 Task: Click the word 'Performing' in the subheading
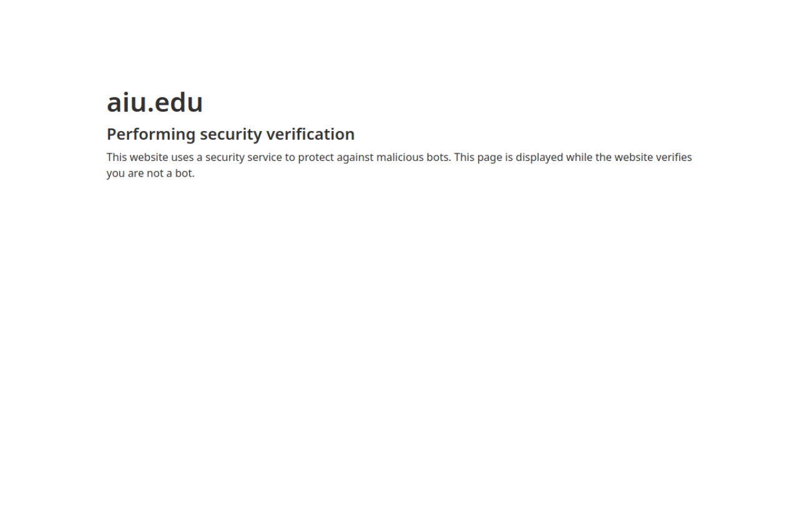point(151,134)
